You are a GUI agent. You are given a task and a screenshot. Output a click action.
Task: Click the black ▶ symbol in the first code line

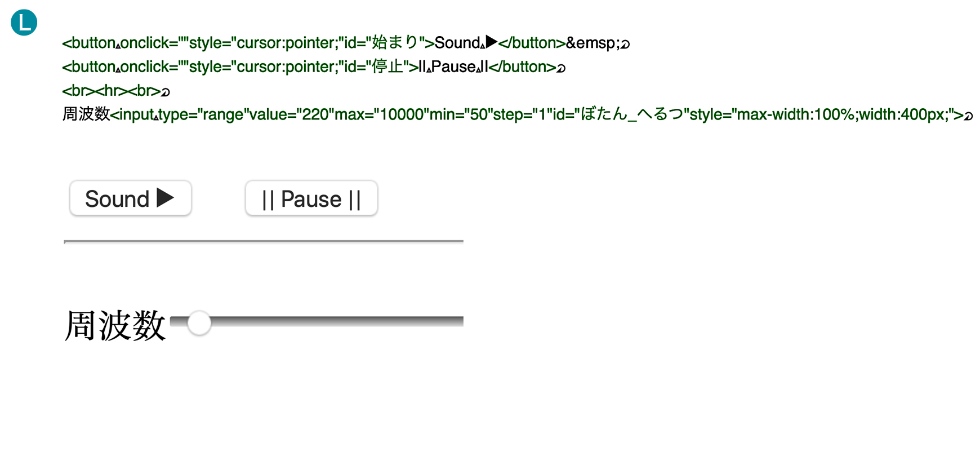[492, 42]
